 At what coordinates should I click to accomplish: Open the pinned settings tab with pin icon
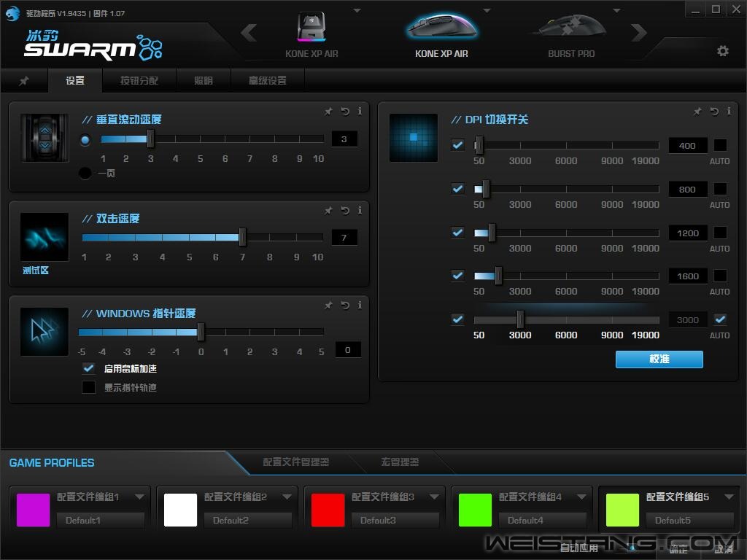click(x=24, y=81)
